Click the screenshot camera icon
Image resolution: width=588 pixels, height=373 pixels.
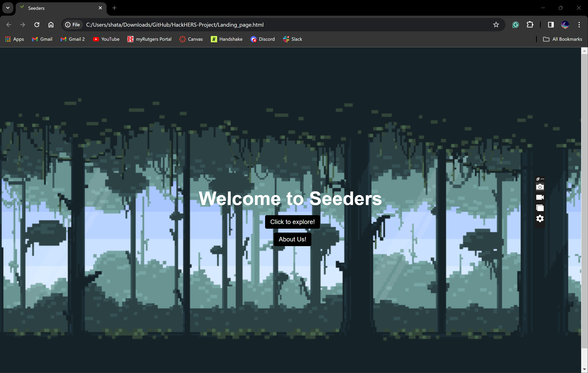click(x=540, y=187)
